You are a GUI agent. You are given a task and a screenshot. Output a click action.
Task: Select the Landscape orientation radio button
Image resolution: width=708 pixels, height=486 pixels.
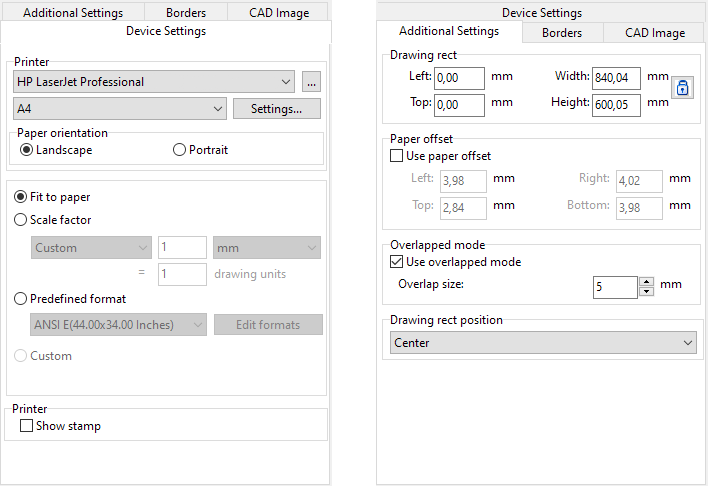27,150
